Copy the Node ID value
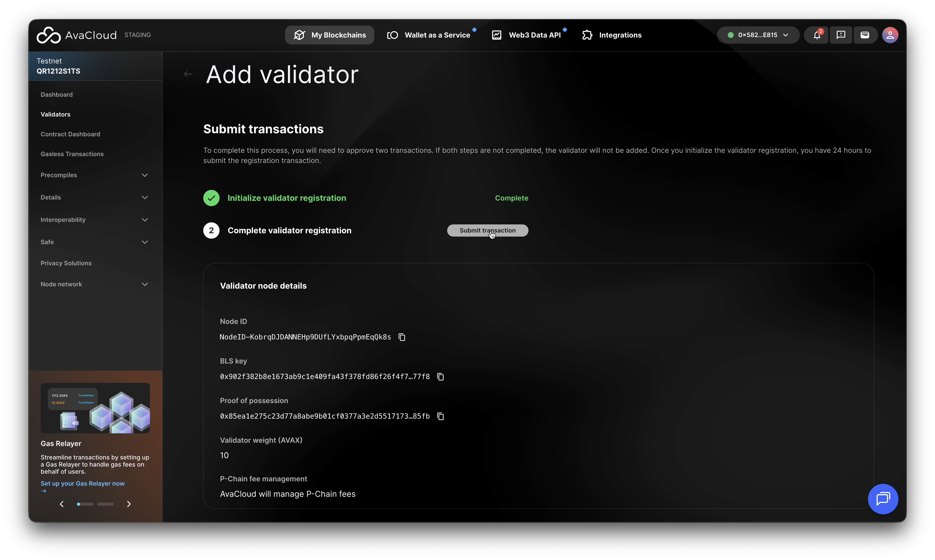935x560 pixels. tap(402, 337)
